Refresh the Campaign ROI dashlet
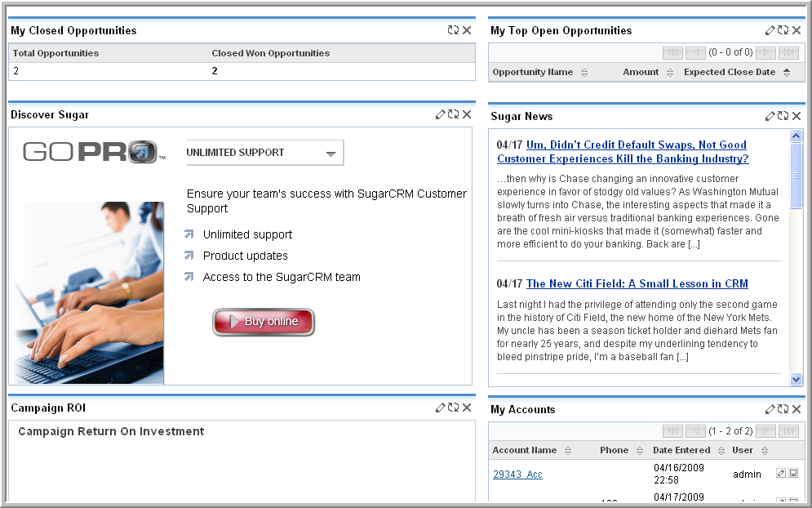 (x=453, y=408)
